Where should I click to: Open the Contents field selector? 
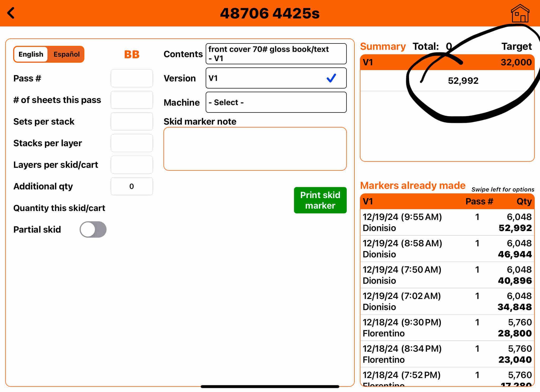click(x=276, y=54)
